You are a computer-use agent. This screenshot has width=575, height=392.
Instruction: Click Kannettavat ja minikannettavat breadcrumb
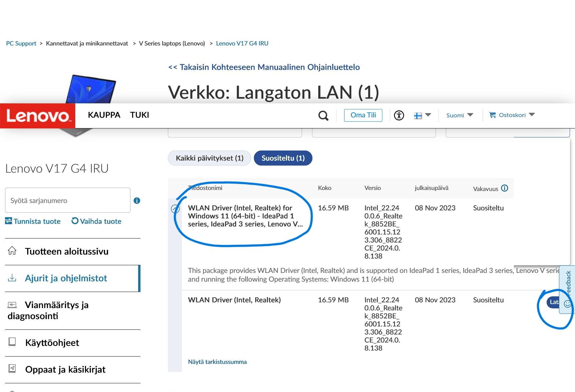tap(87, 43)
